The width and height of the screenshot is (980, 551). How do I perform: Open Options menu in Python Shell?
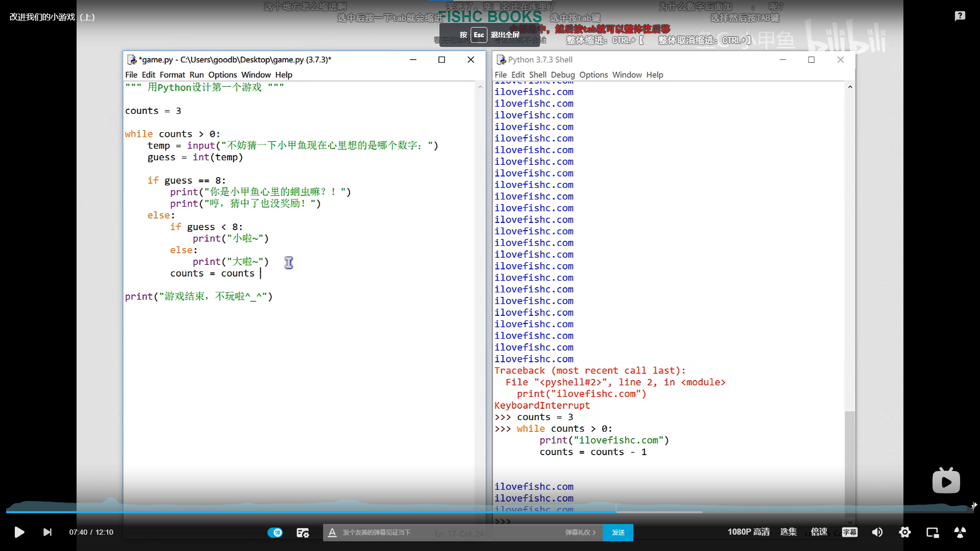coord(594,74)
